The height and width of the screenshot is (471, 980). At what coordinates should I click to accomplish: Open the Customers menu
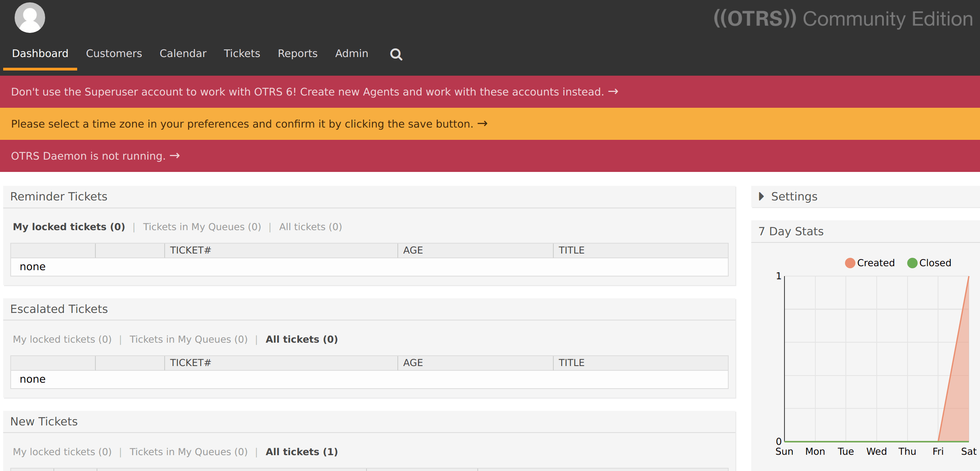[x=114, y=53]
